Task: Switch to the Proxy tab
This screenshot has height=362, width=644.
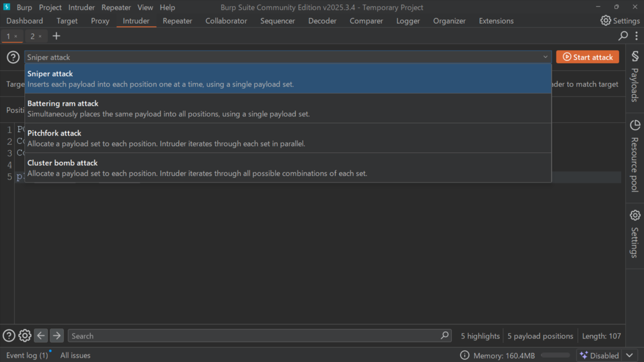Action: tap(100, 21)
